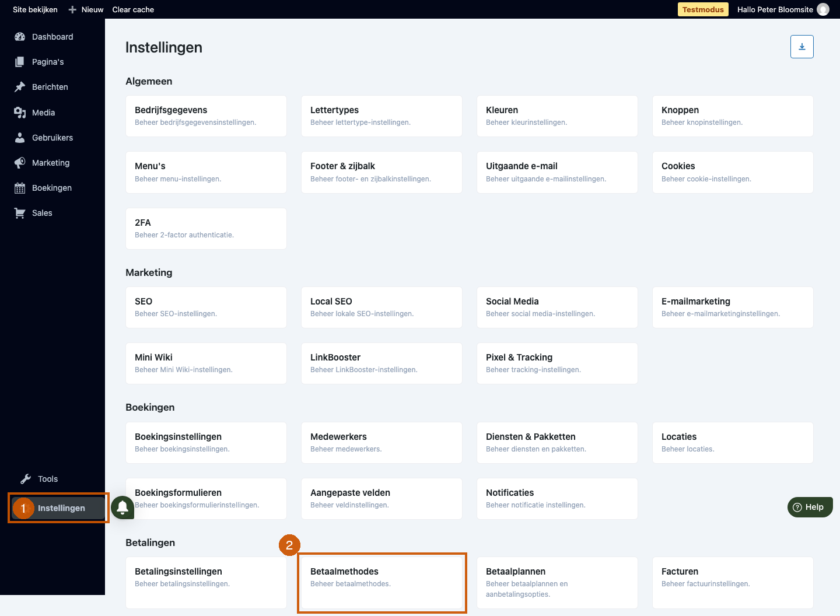This screenshot has width=840, height=616.
Task: Open Footer & zijbalk settings card
Action: coord(381,172)
